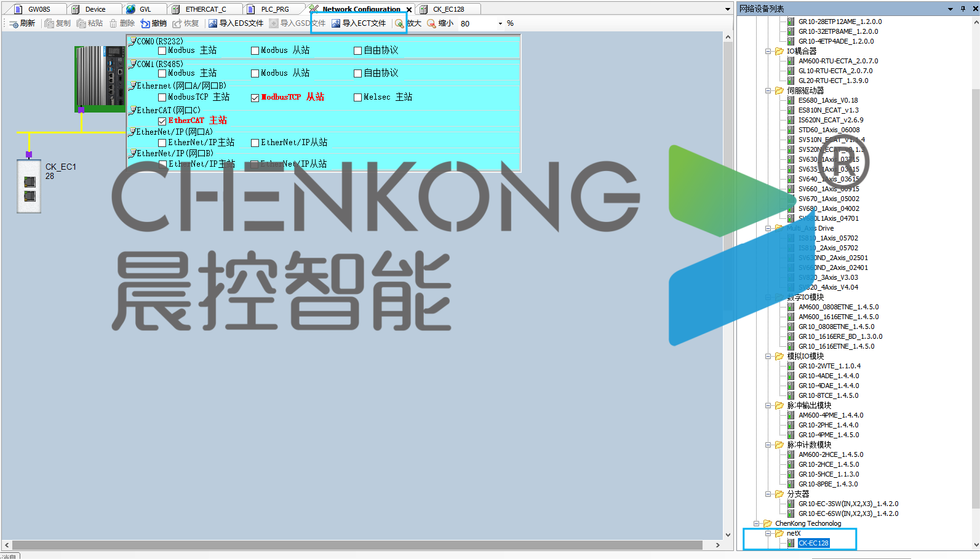980x559 pixels.
Task: Collapse the 伺服驱动器 tree folder
Action: click(768, 90)
